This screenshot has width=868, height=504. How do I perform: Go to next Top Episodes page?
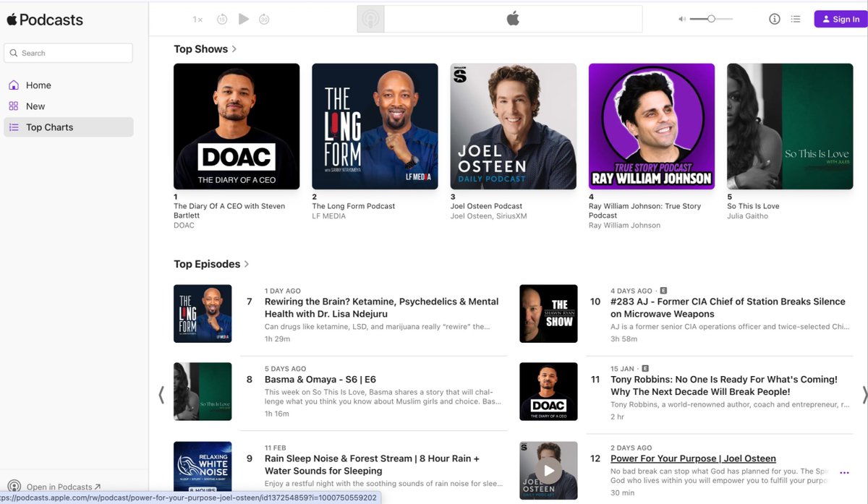click(864, 394)
